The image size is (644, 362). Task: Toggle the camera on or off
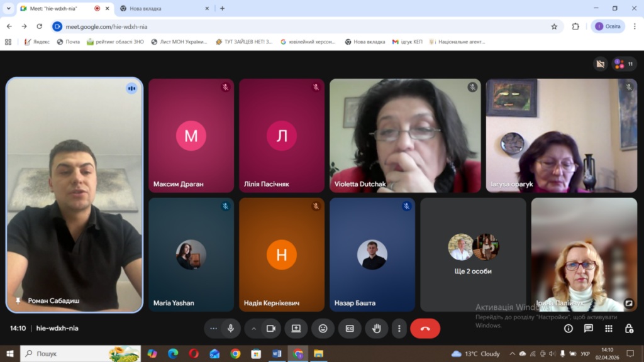click(271, 328)
